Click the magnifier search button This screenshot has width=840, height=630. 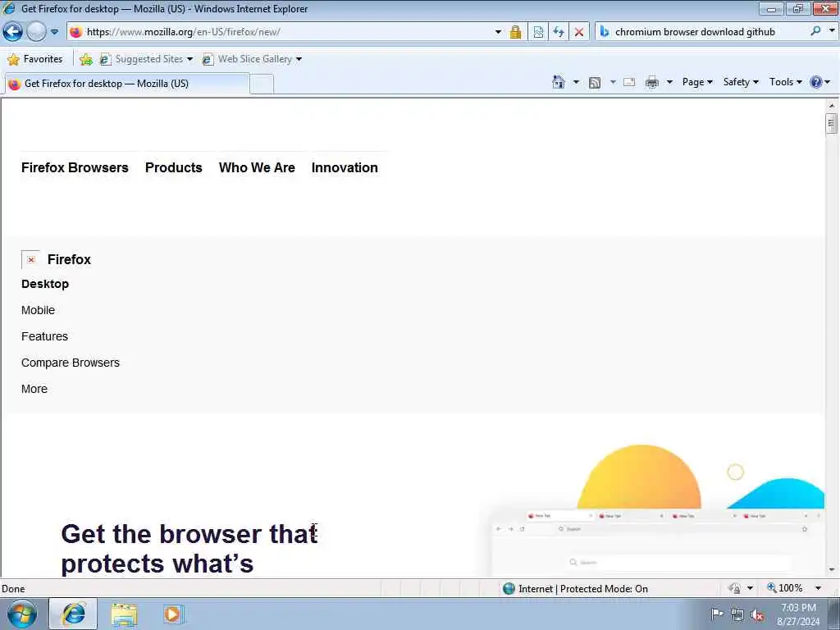pos(815,31)
